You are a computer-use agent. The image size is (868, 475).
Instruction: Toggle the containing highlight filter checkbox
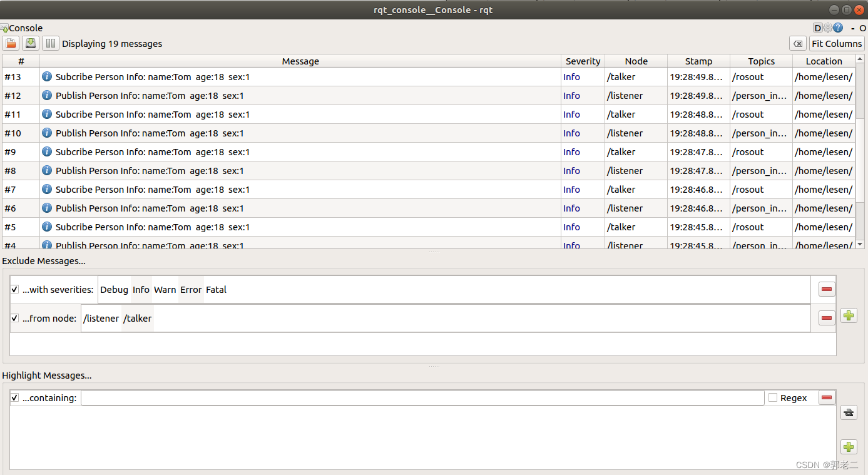click(14, 398)
